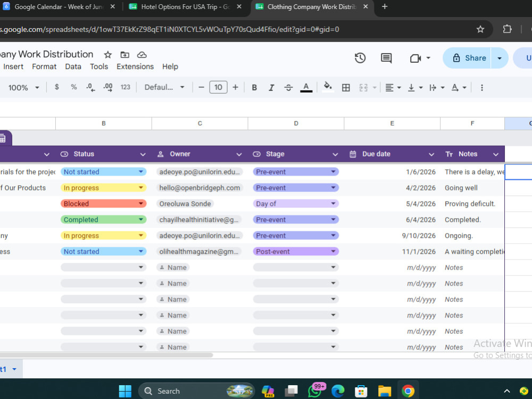The image size is (532, 399).
Task: Open more toolbar options three dots
Action: [x=482, y=88]
